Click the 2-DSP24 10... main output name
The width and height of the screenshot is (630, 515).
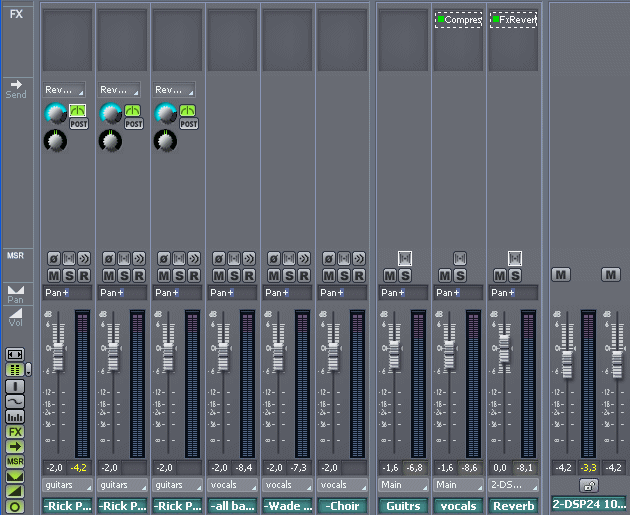589,504
